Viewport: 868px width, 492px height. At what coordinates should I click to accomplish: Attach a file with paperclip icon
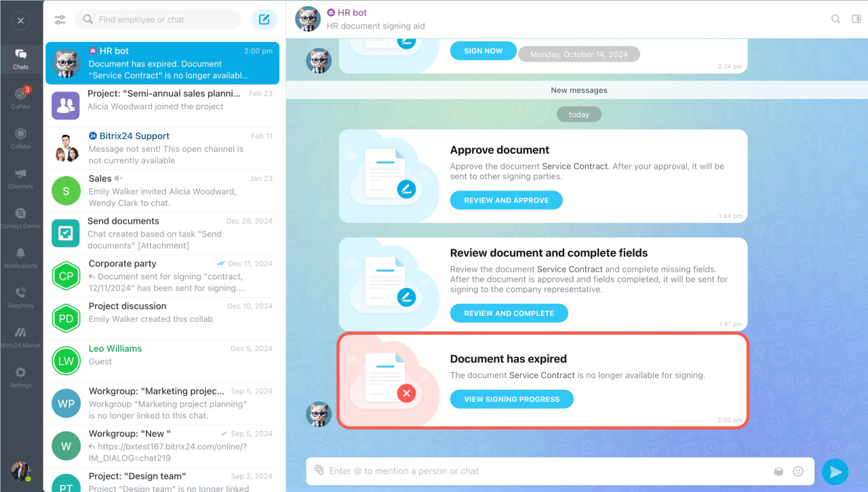pyautogui.click(x=319, y=470)
